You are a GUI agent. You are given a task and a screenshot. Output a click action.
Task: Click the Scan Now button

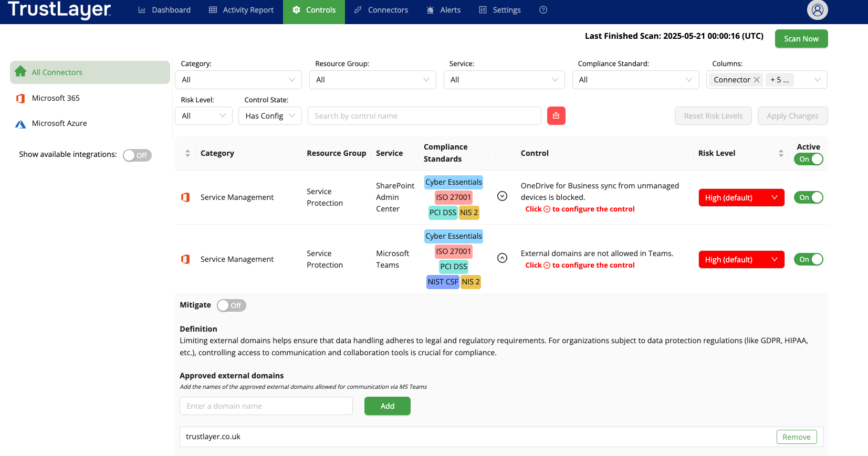801,39
